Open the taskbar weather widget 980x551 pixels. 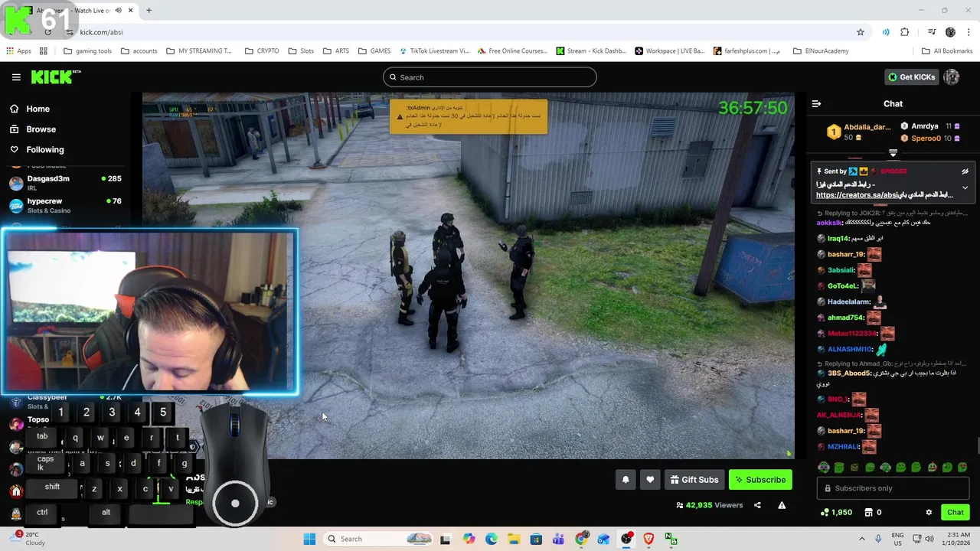pos(29,539)
